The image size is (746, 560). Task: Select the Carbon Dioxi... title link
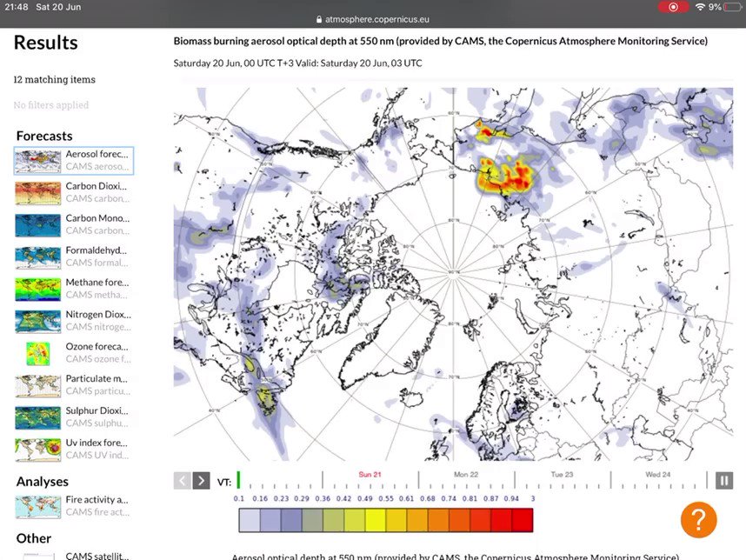tap(97, 186)
